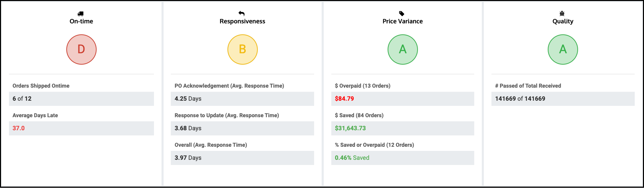Select the Price Variance A grade circle

point(403,49)
